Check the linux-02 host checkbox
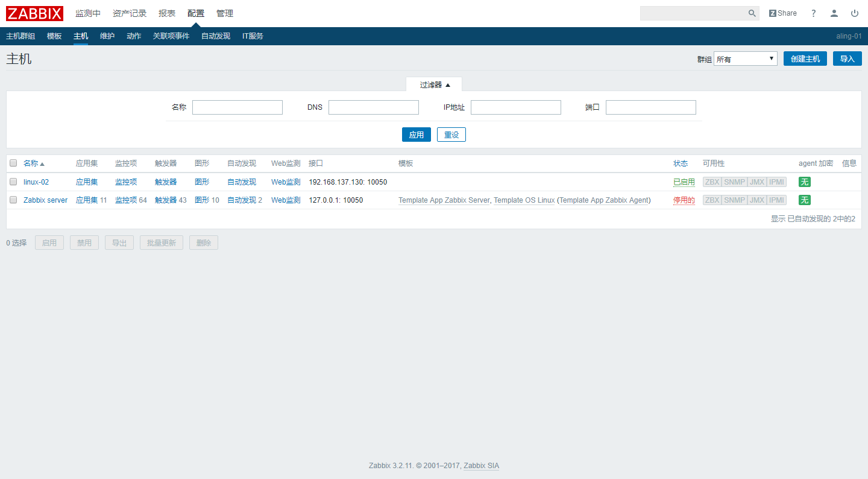 pos(13,182)
